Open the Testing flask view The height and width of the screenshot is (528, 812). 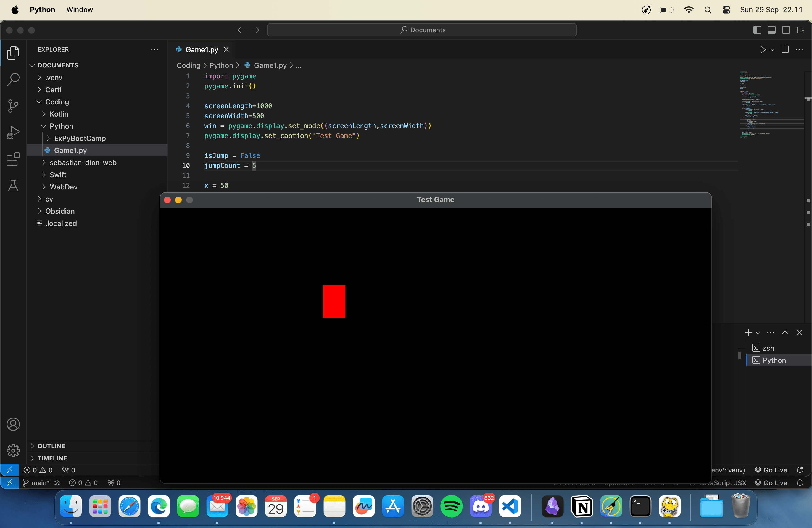coord(13,186)
